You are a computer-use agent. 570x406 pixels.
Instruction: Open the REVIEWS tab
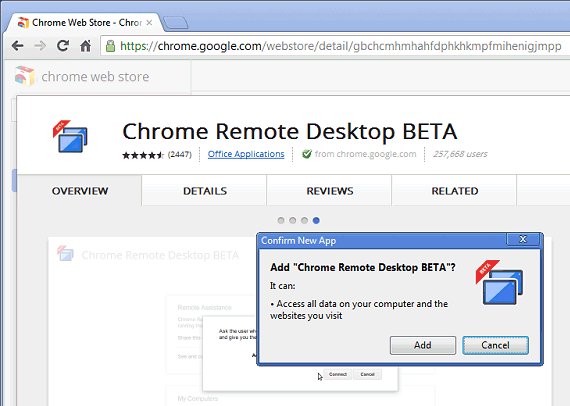330,191
